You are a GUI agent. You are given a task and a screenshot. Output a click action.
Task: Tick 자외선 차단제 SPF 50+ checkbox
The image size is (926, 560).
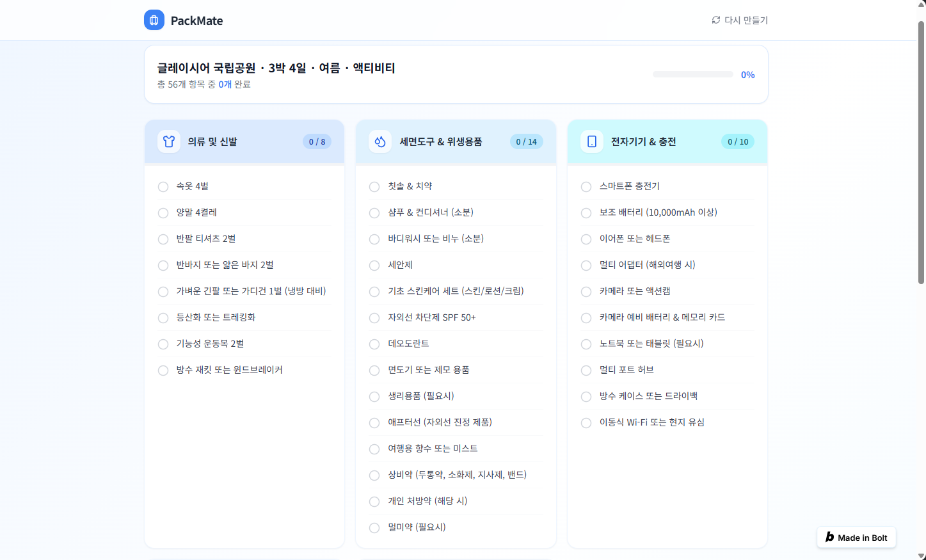[x=374, y=317]
